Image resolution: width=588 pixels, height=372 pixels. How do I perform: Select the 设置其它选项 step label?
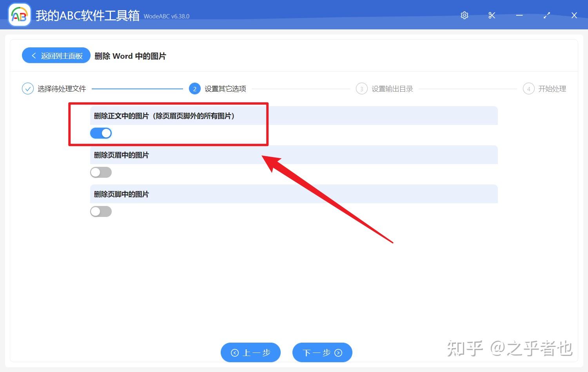(225, 88)
